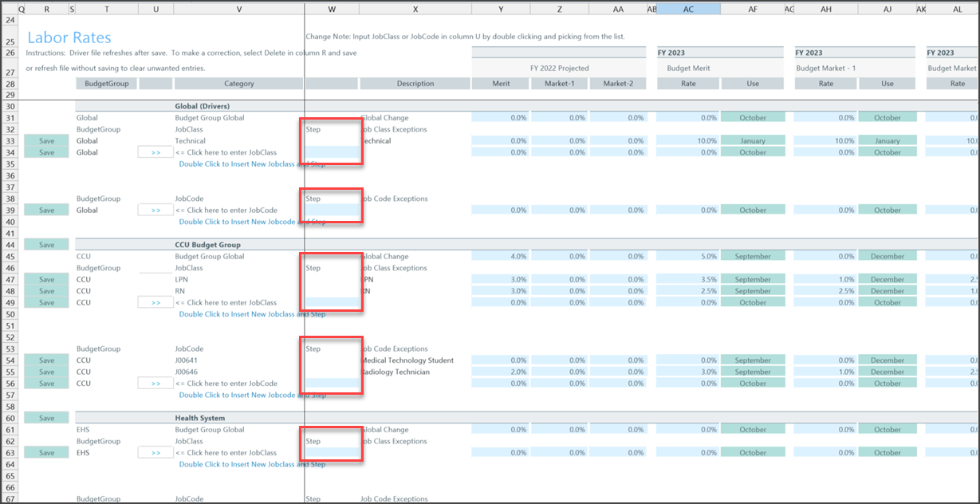This screenshot has height=504, width=980.
Task: Click Save for the CCU LPN row
Action: pos(47,280)
